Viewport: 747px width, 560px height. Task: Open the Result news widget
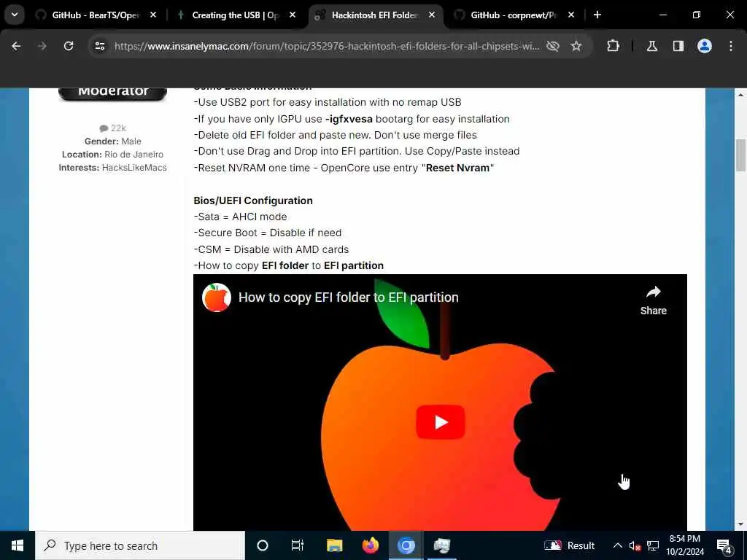pyautogui.click(x=569, y=545)
